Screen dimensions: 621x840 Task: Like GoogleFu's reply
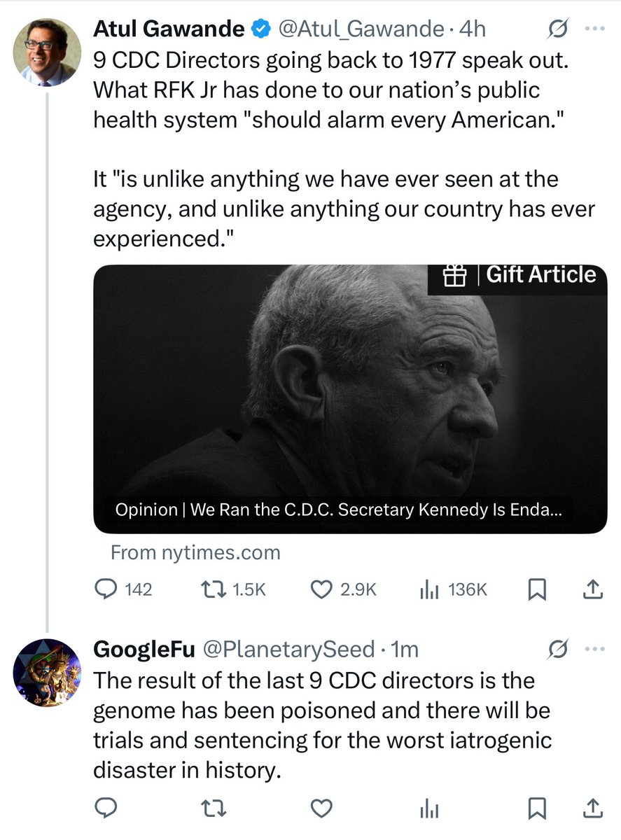coord(321,809)
